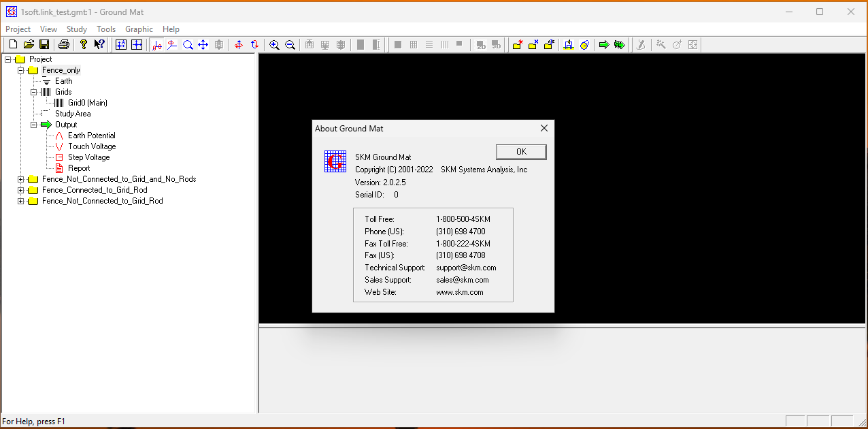Add new study folder with red star icon
This screenshot has width=868, height=429.
pos(518,45)
